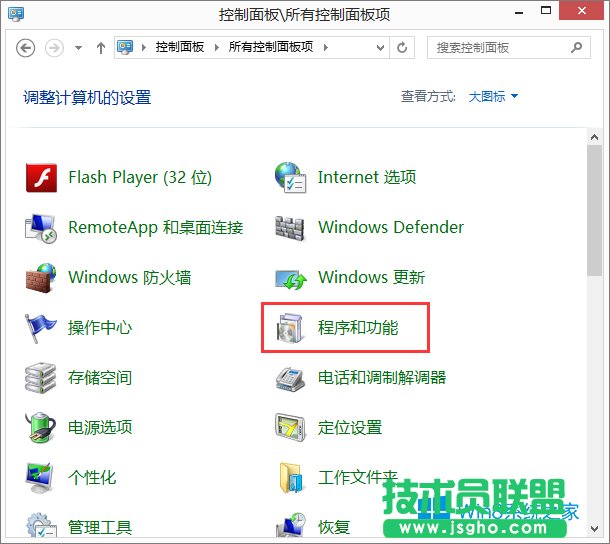
Task: Open the 个性化 monitor icon
Action: tap(39, 477)
